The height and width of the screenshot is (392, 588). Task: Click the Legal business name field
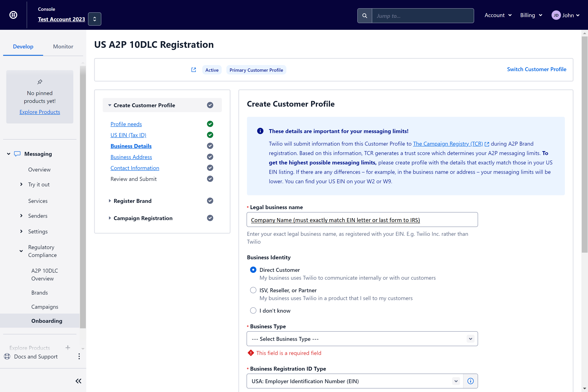[362, 220]
